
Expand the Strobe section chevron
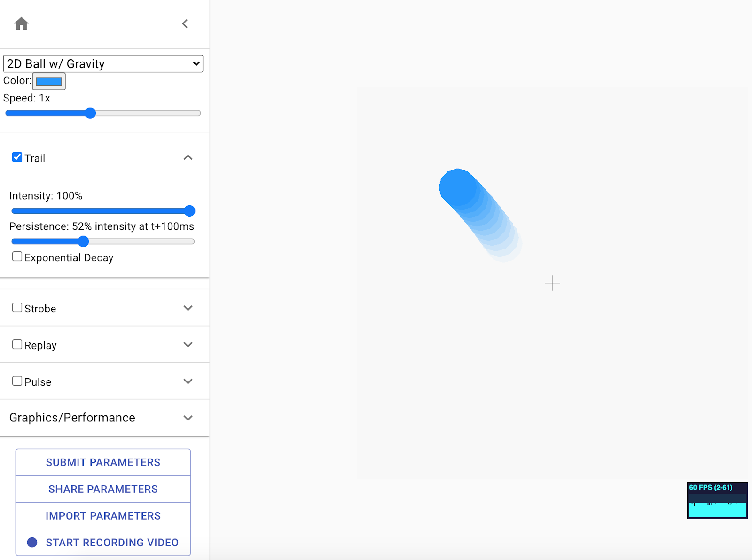(188, 308)
